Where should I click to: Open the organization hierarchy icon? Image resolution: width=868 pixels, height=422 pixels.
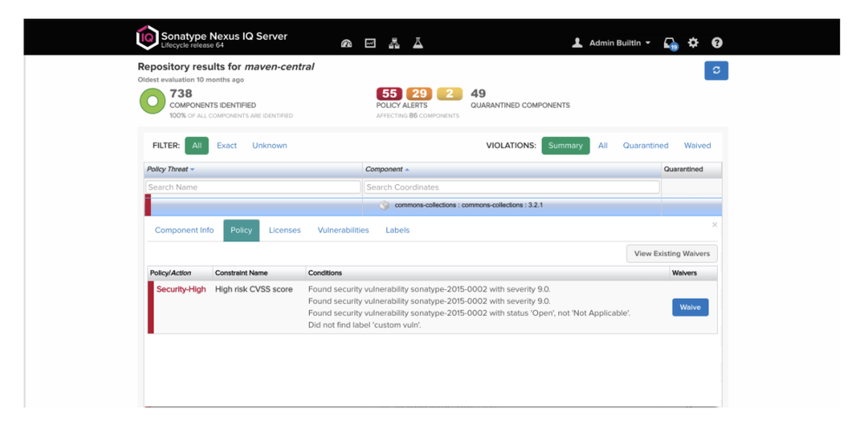394,43
